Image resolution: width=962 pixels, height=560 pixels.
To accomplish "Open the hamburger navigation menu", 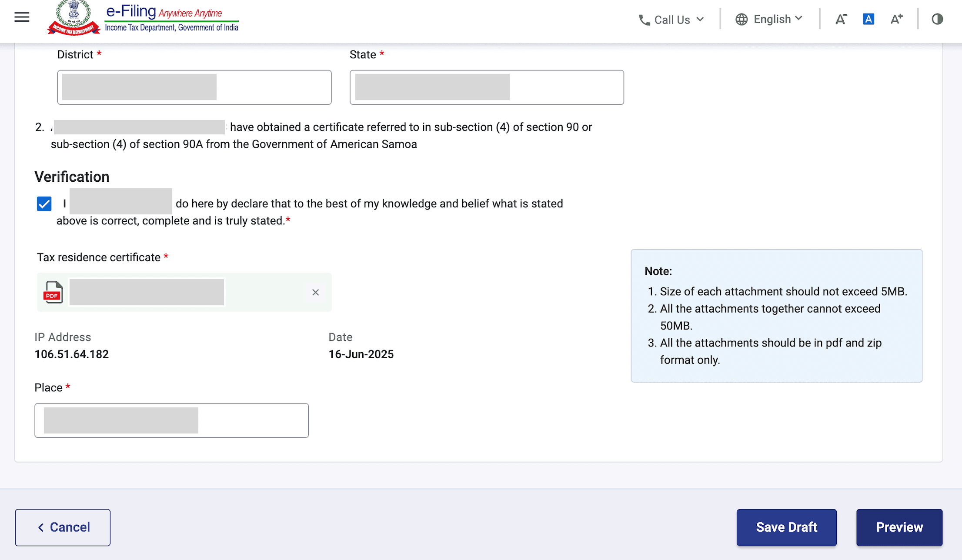I will coord(22,17).
